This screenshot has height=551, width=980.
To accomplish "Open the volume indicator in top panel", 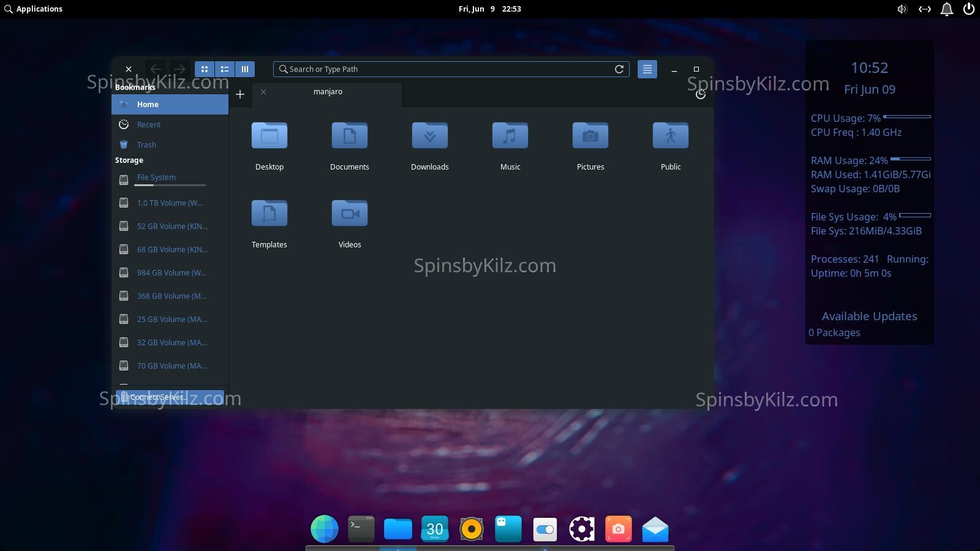I will 902,9.
